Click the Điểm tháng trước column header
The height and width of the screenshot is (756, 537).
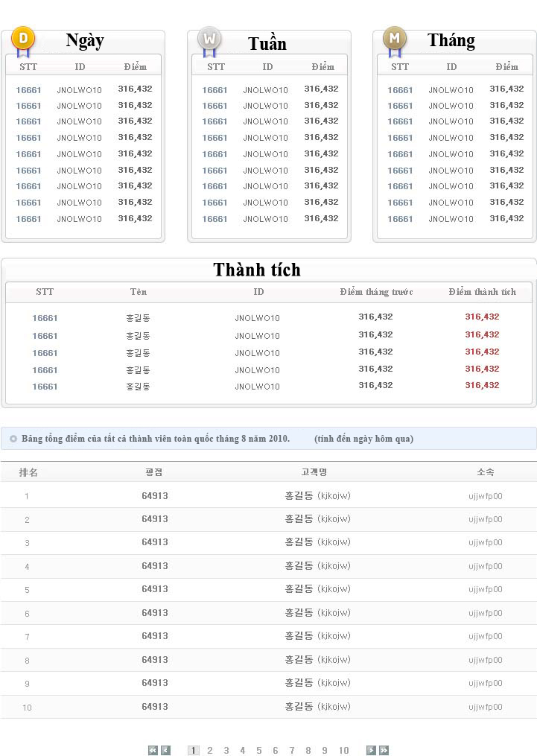pos(376,292)
